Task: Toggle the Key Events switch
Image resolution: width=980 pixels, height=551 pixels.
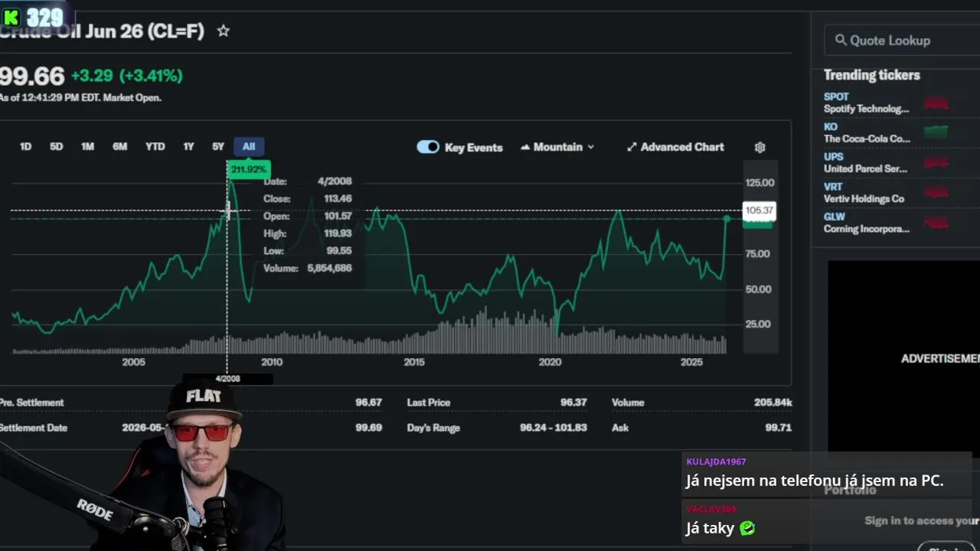Action: click(428, 147)
